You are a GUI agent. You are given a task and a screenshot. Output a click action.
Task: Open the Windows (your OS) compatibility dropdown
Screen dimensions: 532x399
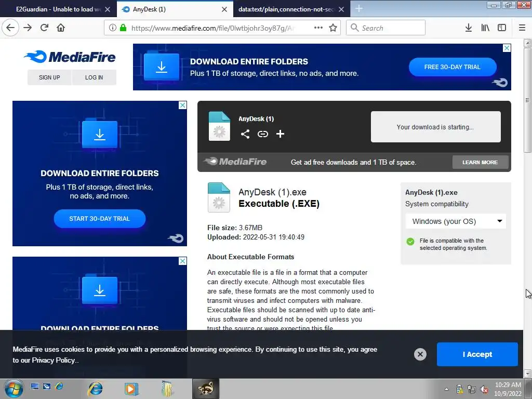(x=456, y=221)
